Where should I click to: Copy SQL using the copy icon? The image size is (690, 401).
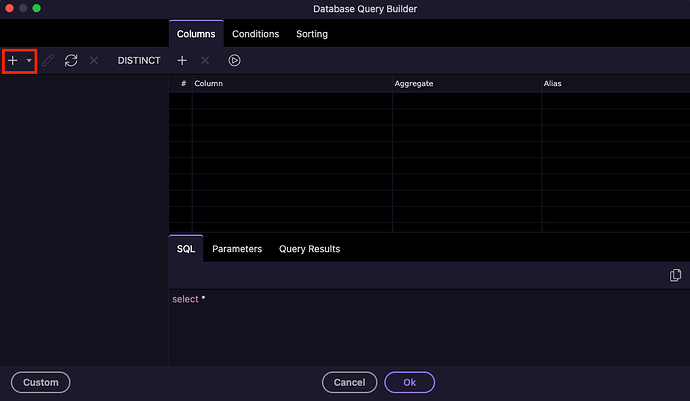(675, 275)
